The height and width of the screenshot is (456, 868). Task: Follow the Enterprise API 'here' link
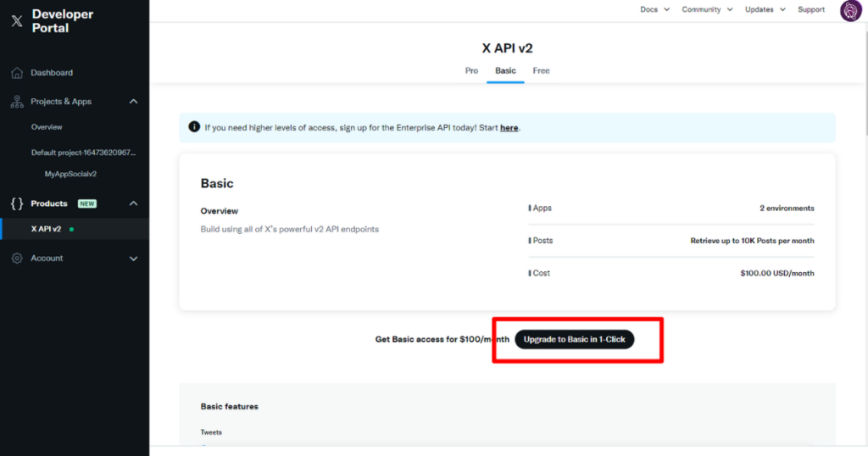509,128
